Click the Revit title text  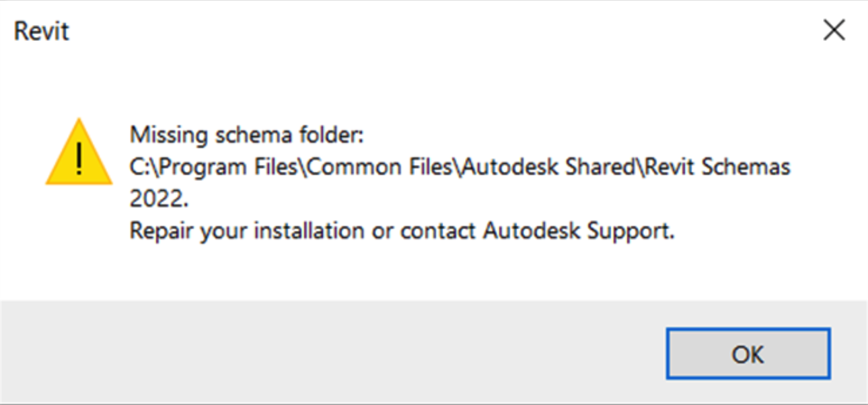tap(42, 32)
